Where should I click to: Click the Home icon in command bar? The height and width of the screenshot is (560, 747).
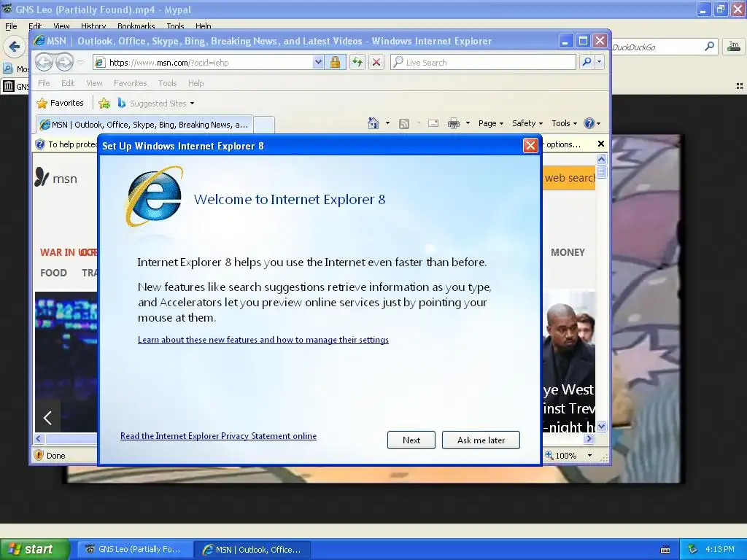click(373, 123)
